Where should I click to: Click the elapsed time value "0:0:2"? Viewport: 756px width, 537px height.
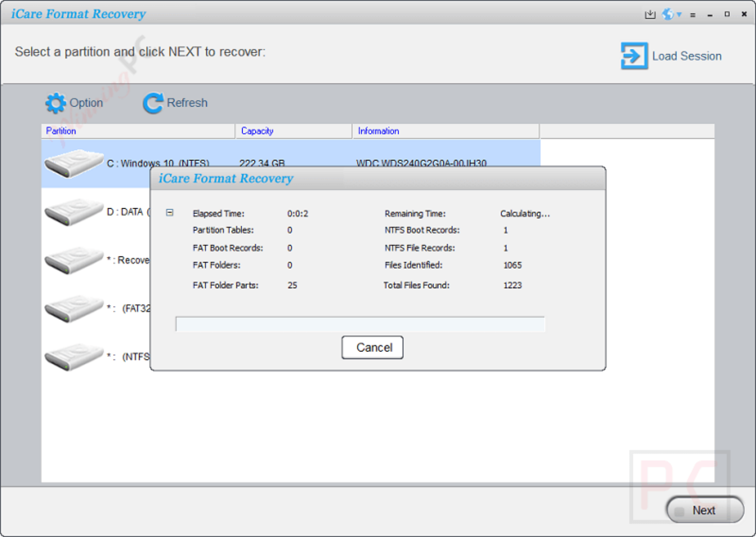[298, 214]
